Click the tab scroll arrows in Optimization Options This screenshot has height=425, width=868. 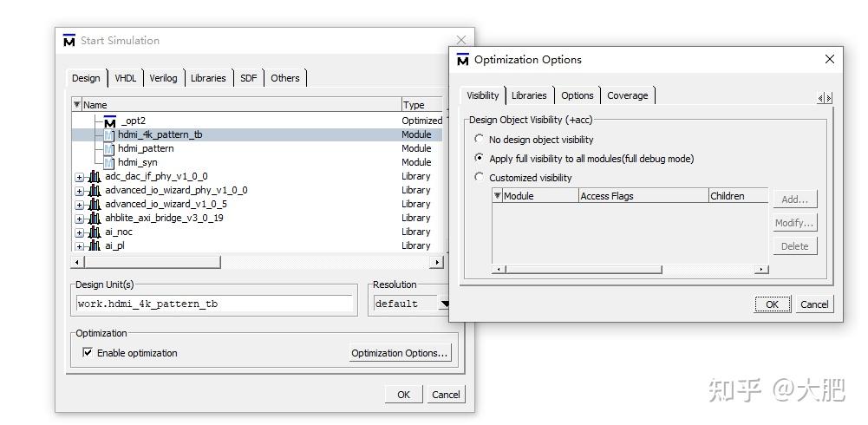click(825, 98)
